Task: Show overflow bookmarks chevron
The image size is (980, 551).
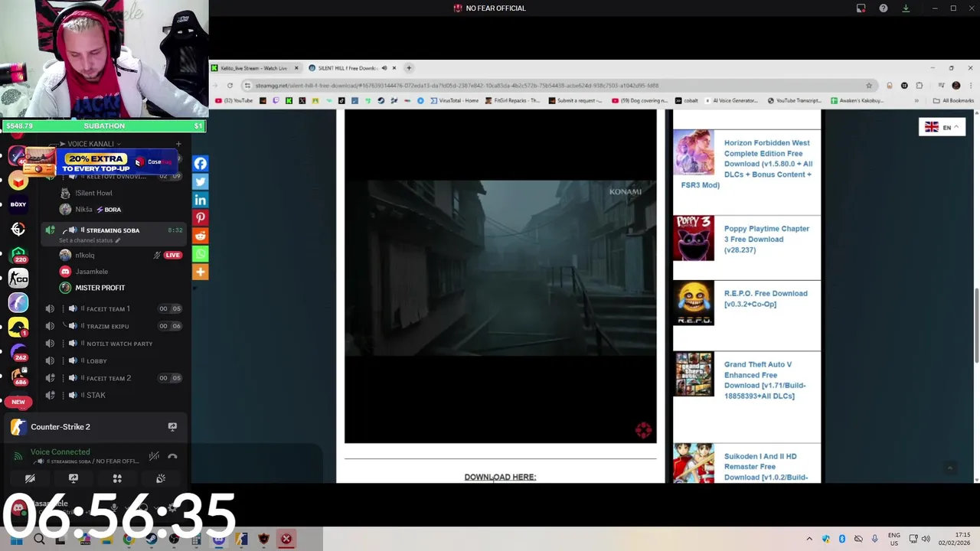Action: tap(916, 100)
